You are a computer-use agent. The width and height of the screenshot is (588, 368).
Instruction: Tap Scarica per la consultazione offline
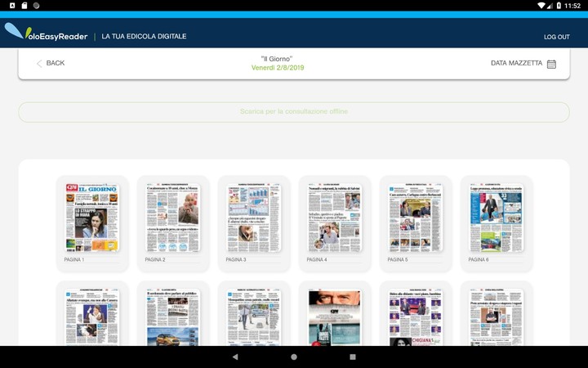pos(294,111)
